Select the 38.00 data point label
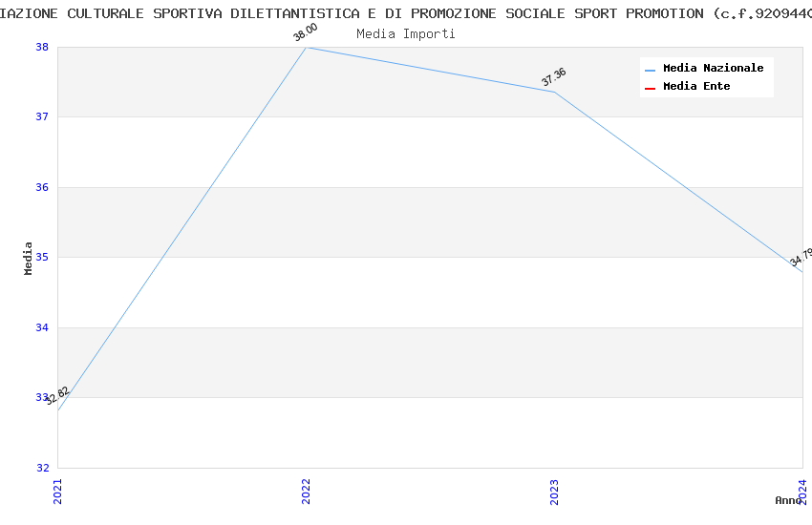This screenshot has height=525, width=812. pyautogui.click(x=306, y=33)
